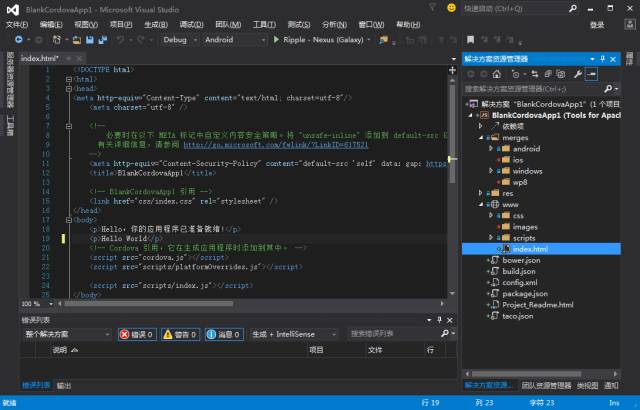Click the Solution Explorer search magnifier icon
The image size is (640, 410).
pyautogui.click(x=608, y=89)
